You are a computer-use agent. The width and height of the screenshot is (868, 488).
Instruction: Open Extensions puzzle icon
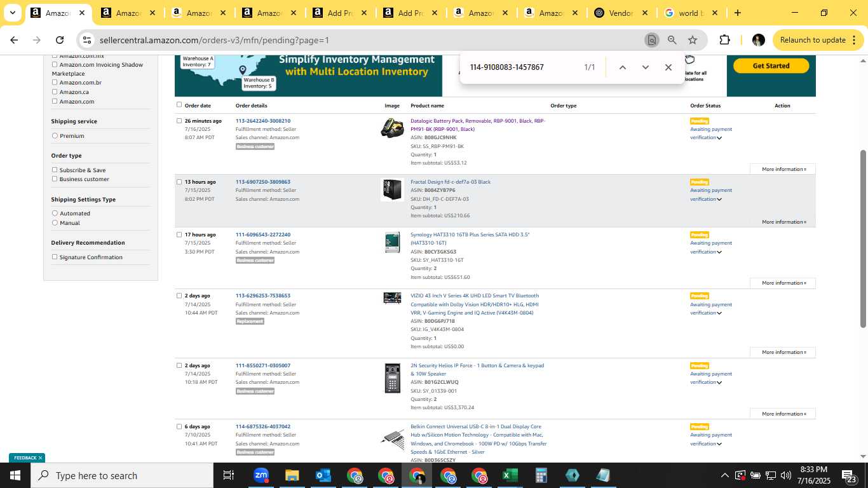point(725,40)
